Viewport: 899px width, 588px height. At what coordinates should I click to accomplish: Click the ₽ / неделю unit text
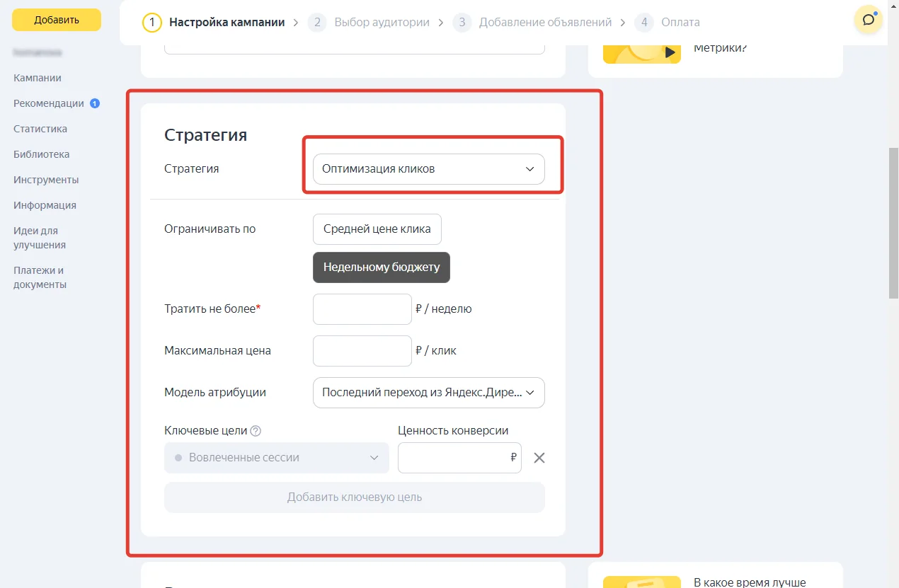[x=444, y=309]
